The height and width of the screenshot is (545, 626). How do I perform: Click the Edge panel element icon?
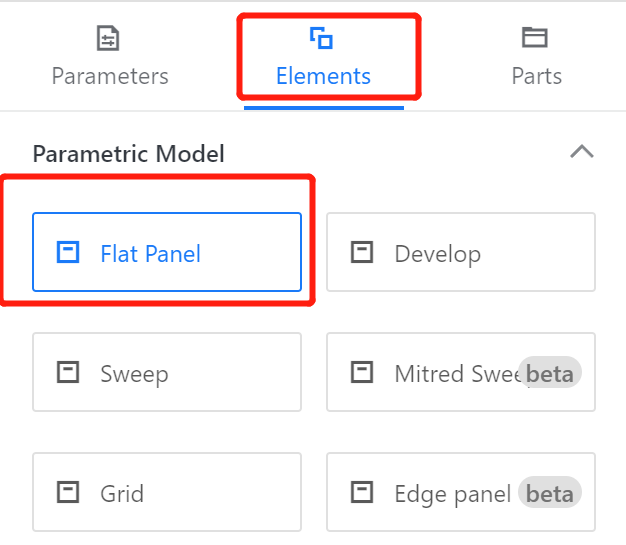[362, 493]
